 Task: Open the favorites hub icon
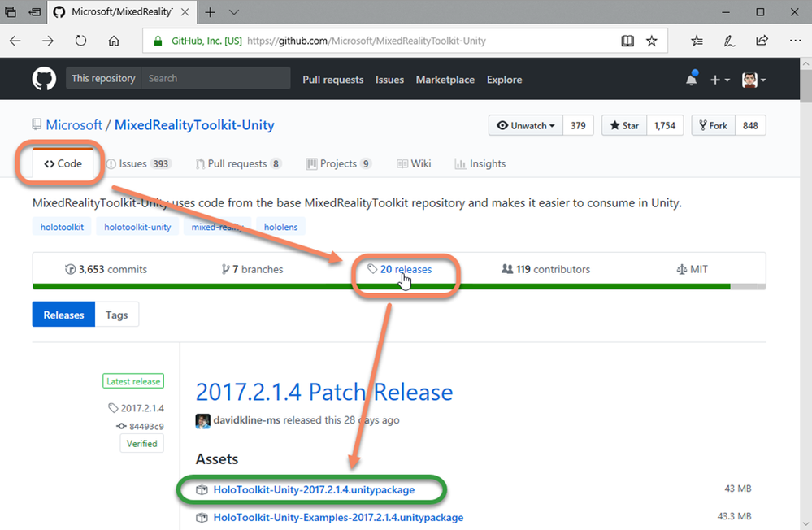[x=697, y=41]
